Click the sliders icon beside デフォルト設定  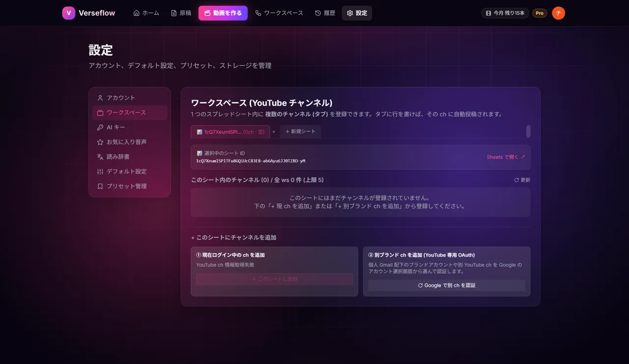(x=100, y=171)
